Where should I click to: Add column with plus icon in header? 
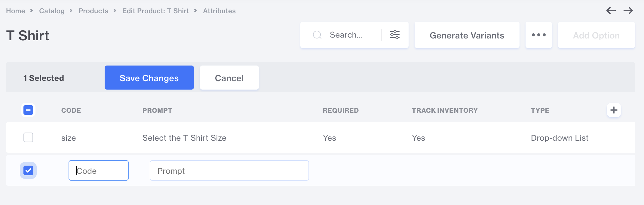(614, 110)
